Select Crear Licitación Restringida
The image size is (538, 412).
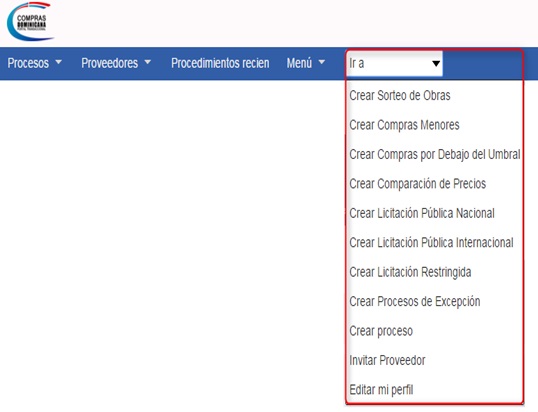[x=410, y=272]
